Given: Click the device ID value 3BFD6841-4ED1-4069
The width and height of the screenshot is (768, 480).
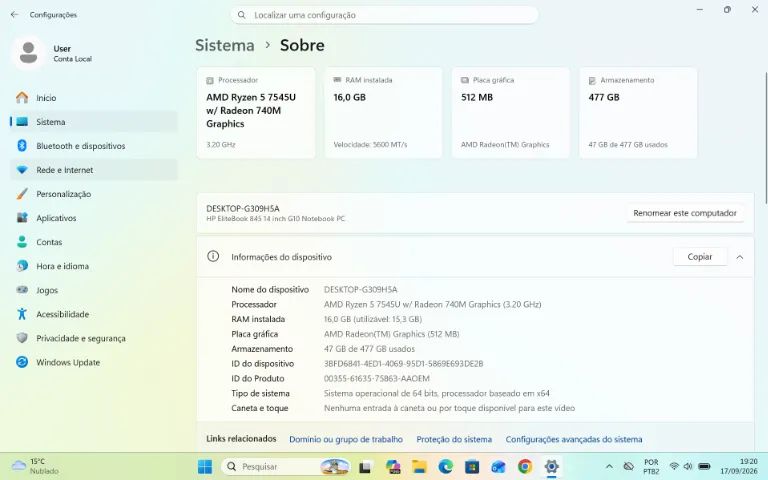Looking at the screenshot, I should coord(404,363).
